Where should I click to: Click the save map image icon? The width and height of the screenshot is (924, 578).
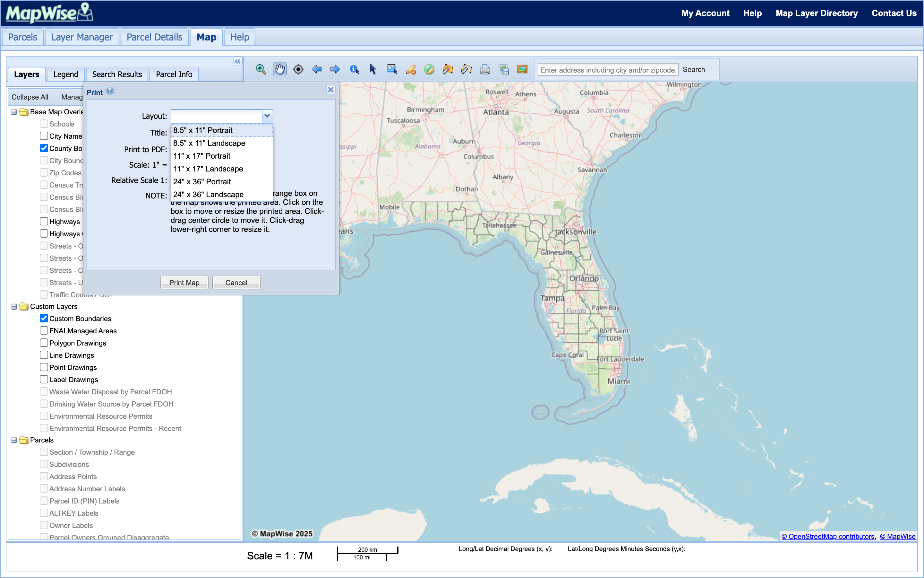click(x=504, y=69)
